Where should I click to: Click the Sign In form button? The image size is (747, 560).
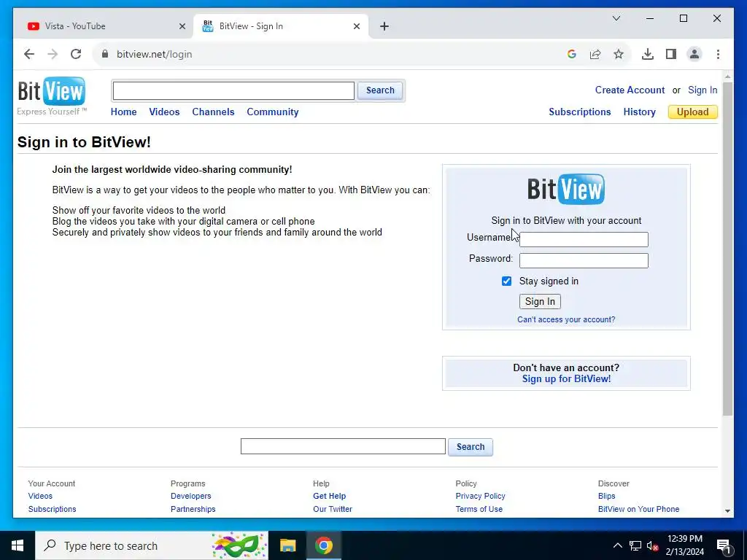tap(540, 301)
